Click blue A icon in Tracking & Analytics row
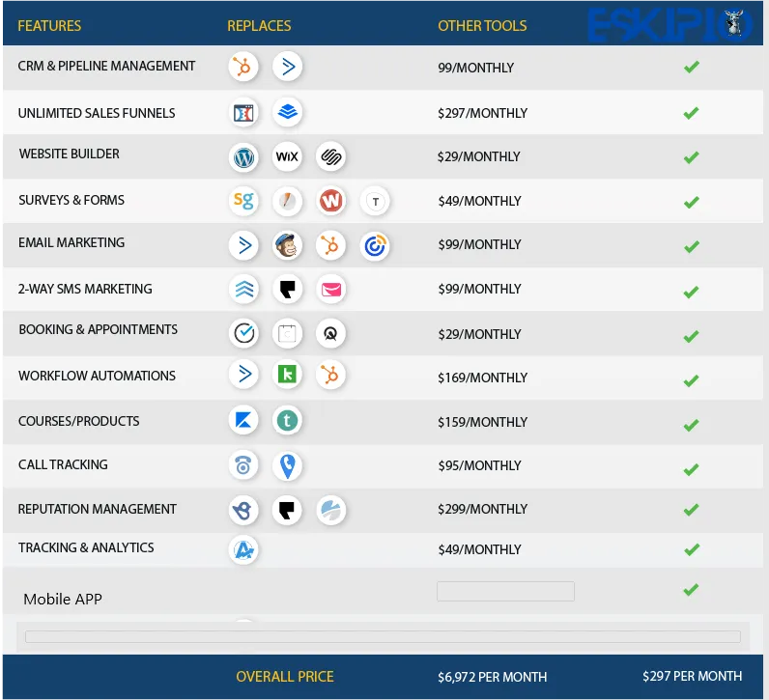This screenshot has height=700, width=769. click(243, 549)
